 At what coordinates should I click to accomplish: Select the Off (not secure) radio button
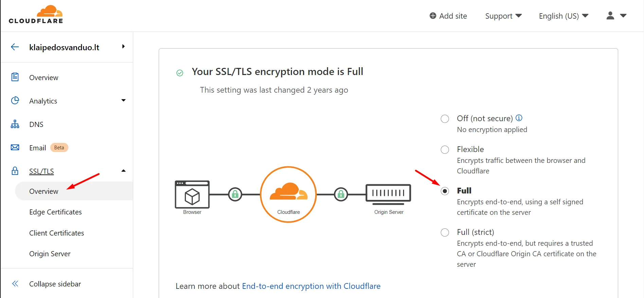[x=445, y=119]
